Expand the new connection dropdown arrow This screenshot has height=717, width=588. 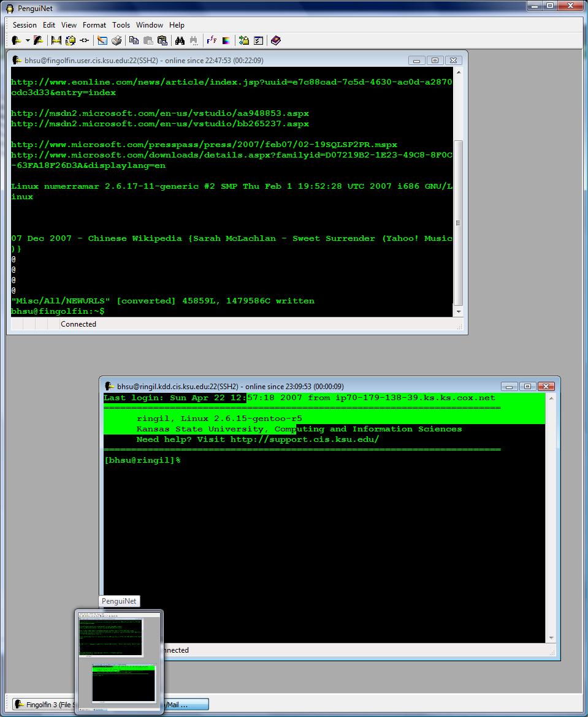pyautogui.click(x=28, y=40)
